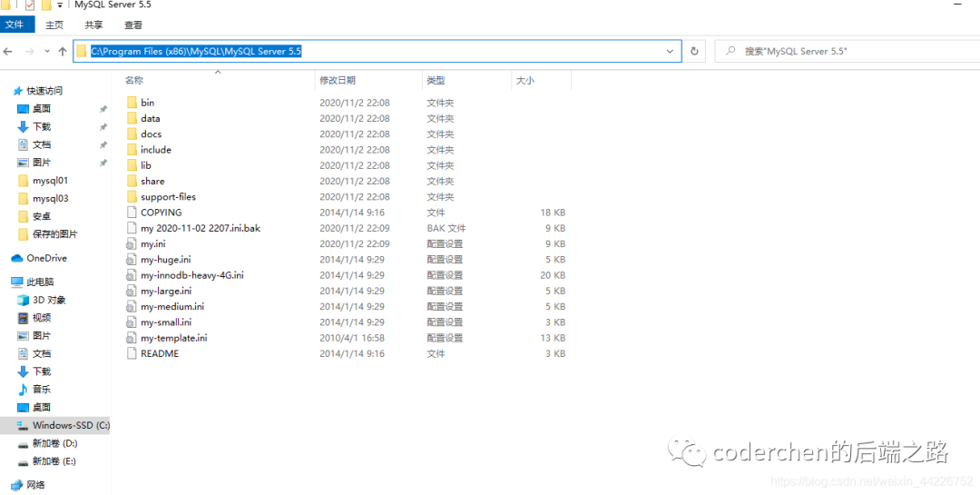Click the my.ini config file icon
The image size is (980, 495).
132,243
